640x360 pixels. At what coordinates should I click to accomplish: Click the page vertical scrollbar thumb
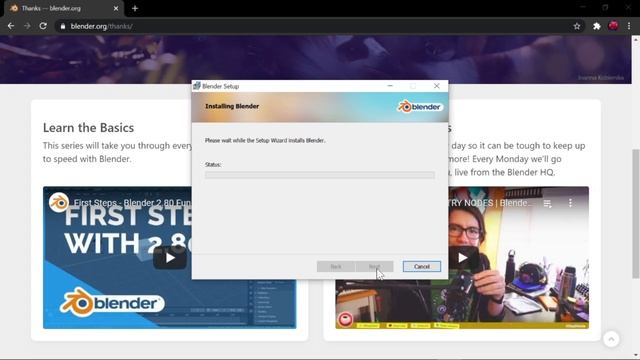click(636, 214)
